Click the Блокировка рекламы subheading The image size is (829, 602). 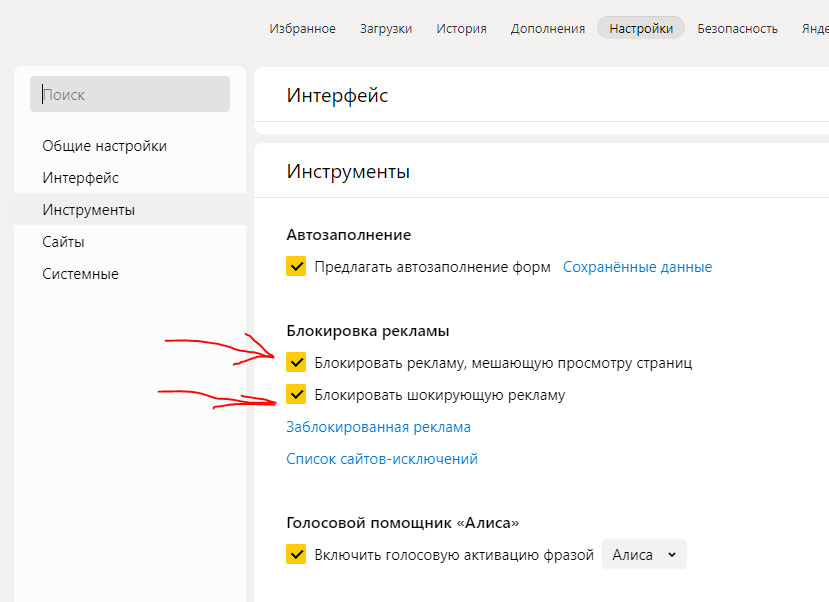[368, 331]
